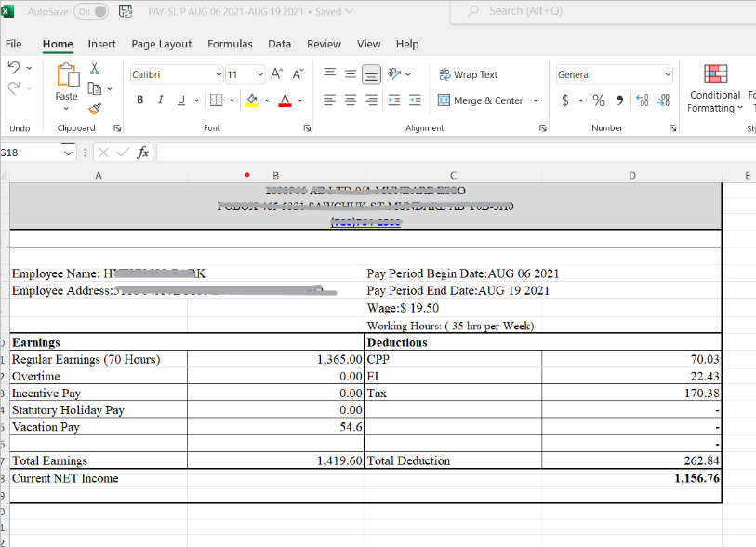Image resolution: width=756 pixels, height=547 pixels.
Task: Switch to the Data tab
Action: [280, 44]
